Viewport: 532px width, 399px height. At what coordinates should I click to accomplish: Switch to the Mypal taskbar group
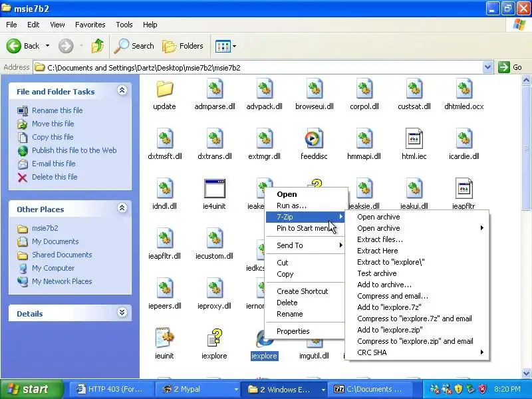point(197,389)
